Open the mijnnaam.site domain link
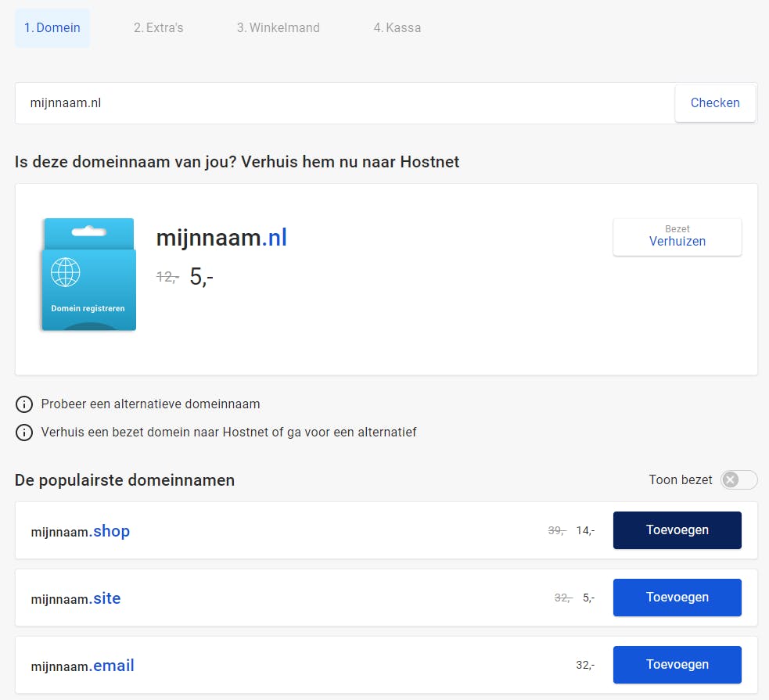The image size is (769, 700). [75, 598]
